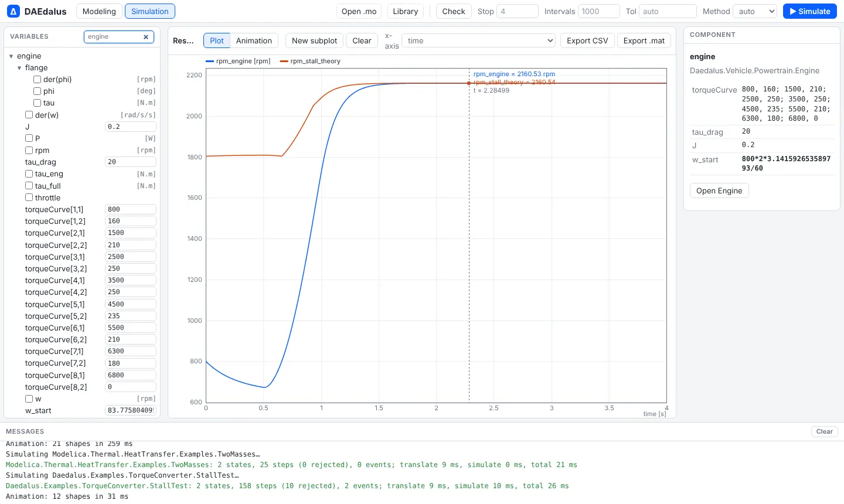Check the throttle variable checkbox
Screen dimensions: 844x504
click(29, 197)
